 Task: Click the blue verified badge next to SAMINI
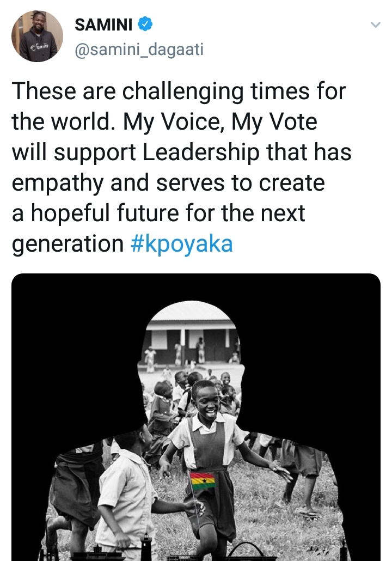click(x=145, y=24)
